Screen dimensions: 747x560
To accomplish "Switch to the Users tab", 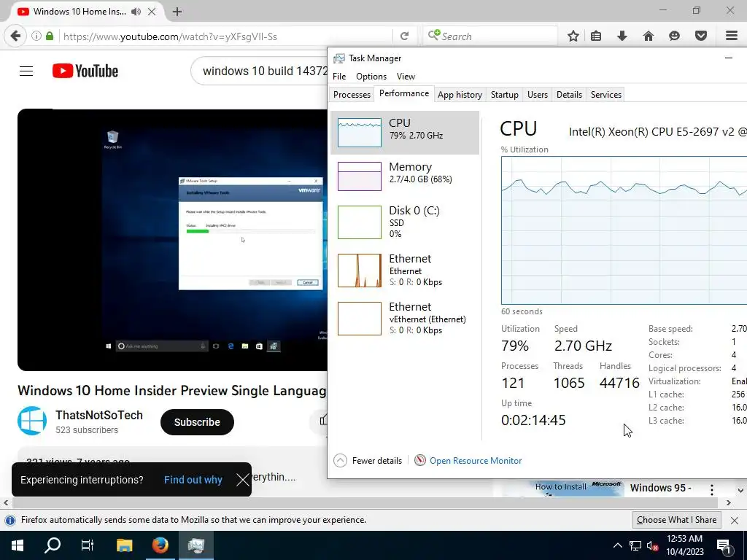I will coord(538,94).
